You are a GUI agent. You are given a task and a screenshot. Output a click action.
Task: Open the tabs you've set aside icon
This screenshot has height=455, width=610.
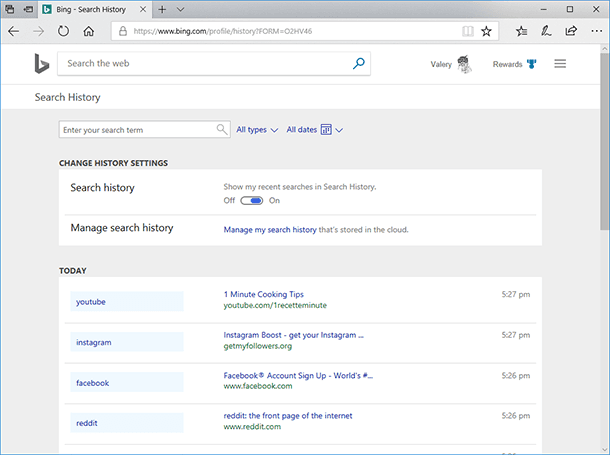click(10, 9)
